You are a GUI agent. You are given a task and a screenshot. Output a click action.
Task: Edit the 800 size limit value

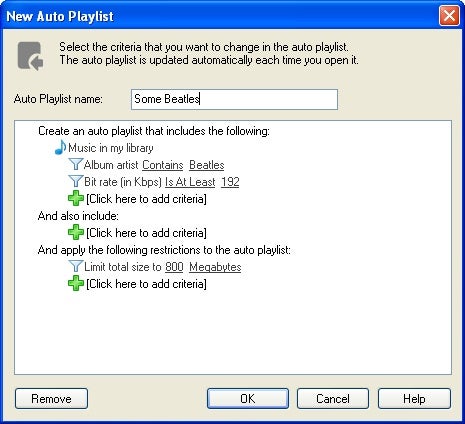click(174, 267)
